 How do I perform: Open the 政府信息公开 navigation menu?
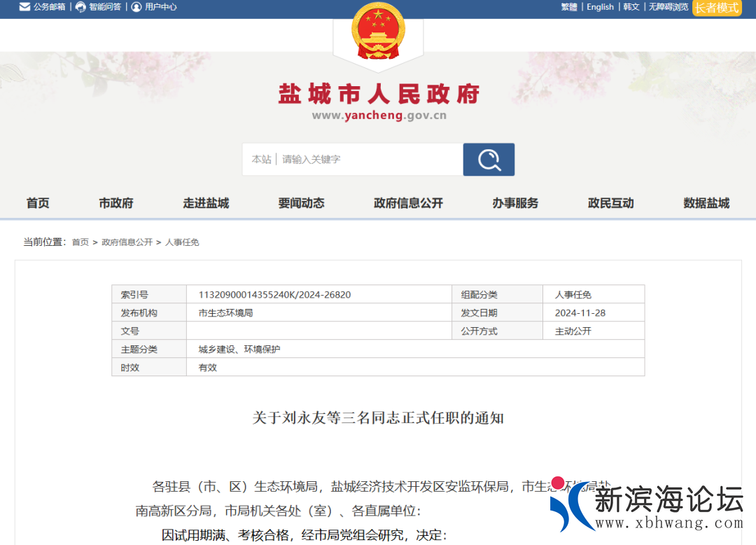pyautogui.click(x=408, y=203)
